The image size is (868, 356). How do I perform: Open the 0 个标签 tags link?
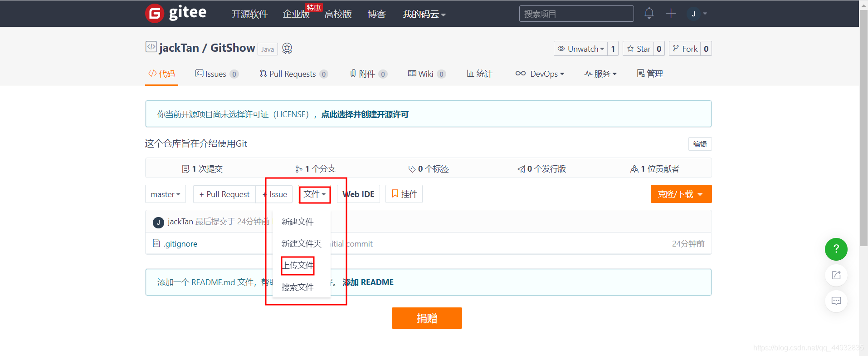(x=429, y=168)
